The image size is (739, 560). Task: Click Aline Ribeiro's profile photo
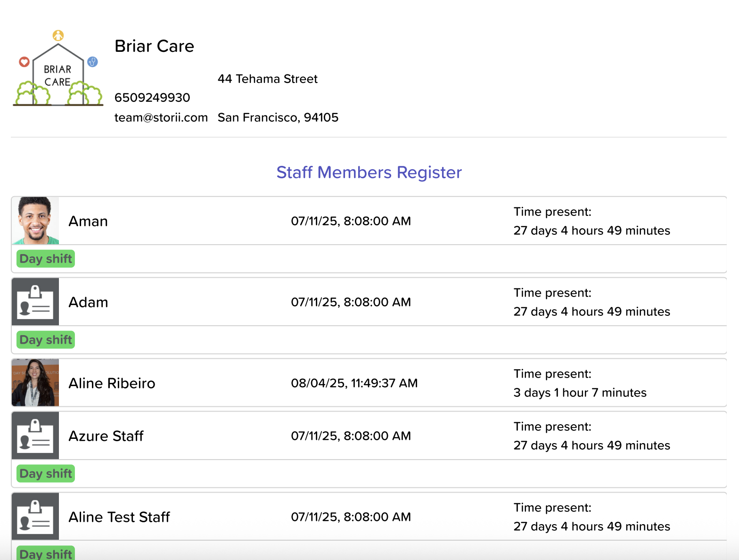pyautogui.click(x=35, y=383)
